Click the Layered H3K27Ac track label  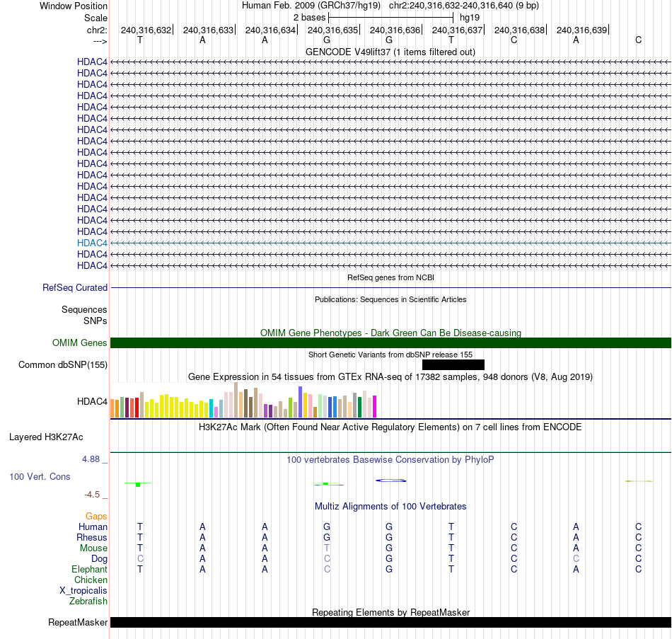[x=46, y=437]
